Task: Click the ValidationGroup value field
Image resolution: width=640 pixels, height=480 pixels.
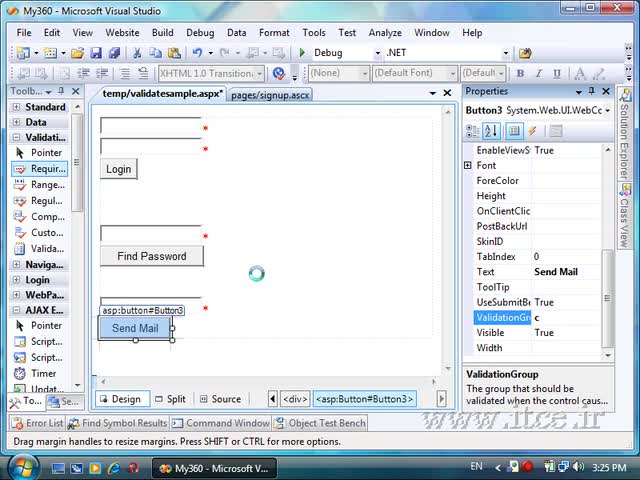Action: [x=566, y=318]
